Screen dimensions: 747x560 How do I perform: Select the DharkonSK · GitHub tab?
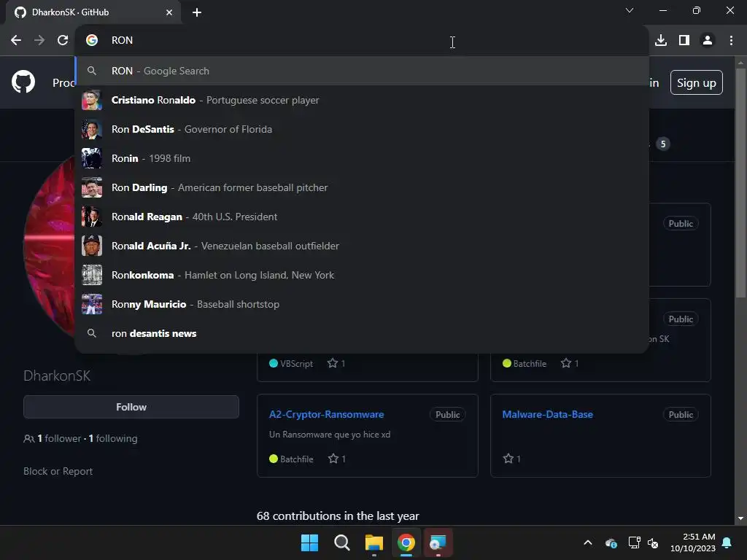[x=93, y=12]
